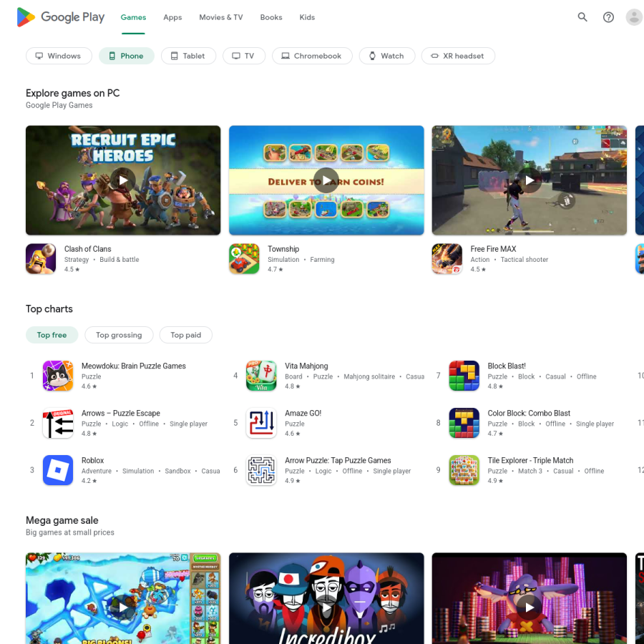Open the Vita Mahjong app icon
The width and height of the screenshot is (644, 644).
click(x=261, y=376)
